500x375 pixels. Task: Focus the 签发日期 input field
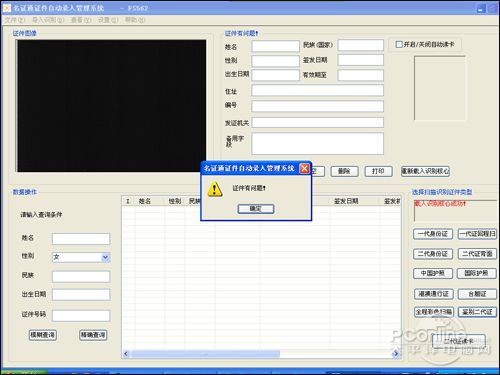(361, 60)
